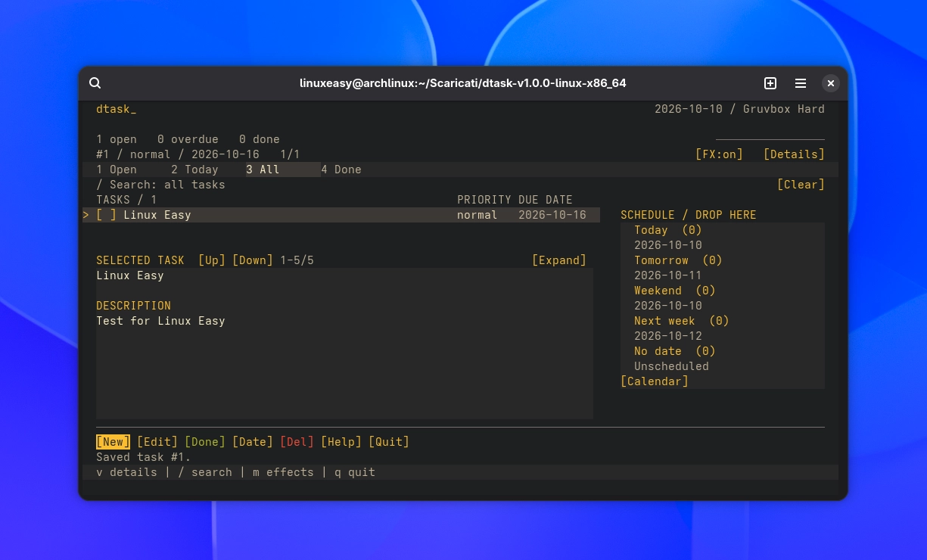927x560 pixels.
Task: Click the q quit shortcut hint
Action: (x=355, y=472)
